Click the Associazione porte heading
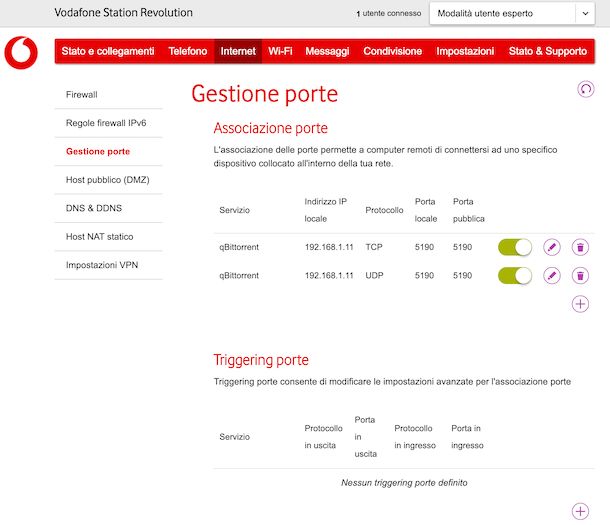This screenshot has height=525, width=610. pyautogui.click(x=271, y=128)
